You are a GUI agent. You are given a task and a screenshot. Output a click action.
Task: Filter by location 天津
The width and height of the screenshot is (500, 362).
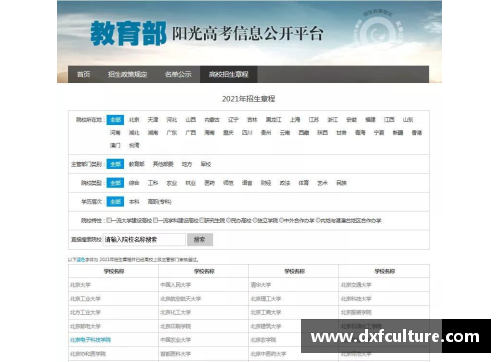click(x=153, y=120)
